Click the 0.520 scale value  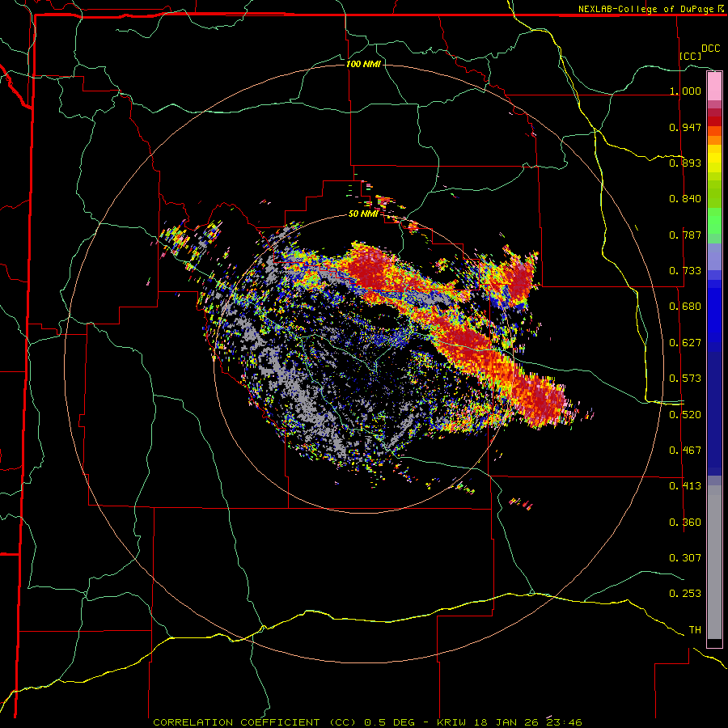click(x=685, y=415)
